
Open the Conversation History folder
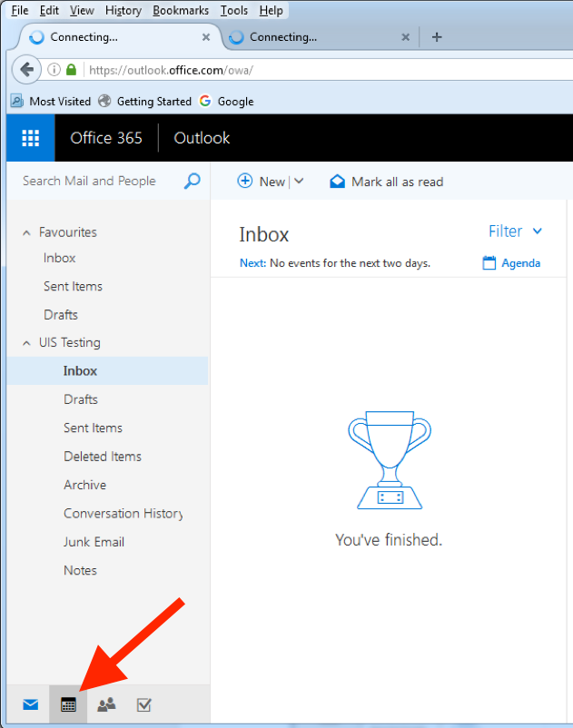tap(123, 514)
